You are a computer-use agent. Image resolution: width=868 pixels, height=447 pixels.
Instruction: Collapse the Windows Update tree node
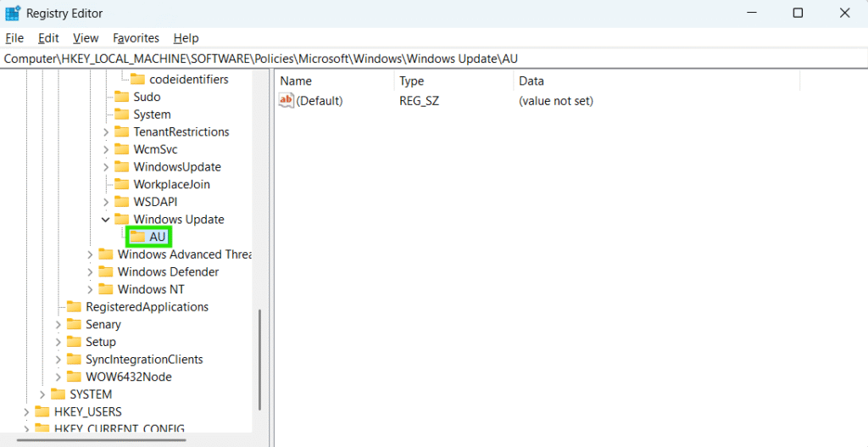coord(106,220)
